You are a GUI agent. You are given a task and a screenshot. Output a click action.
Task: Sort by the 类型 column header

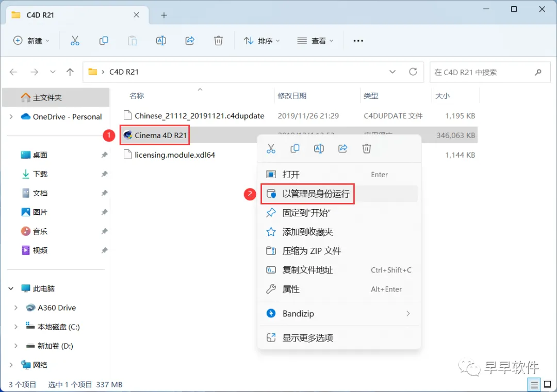(371, 96)
